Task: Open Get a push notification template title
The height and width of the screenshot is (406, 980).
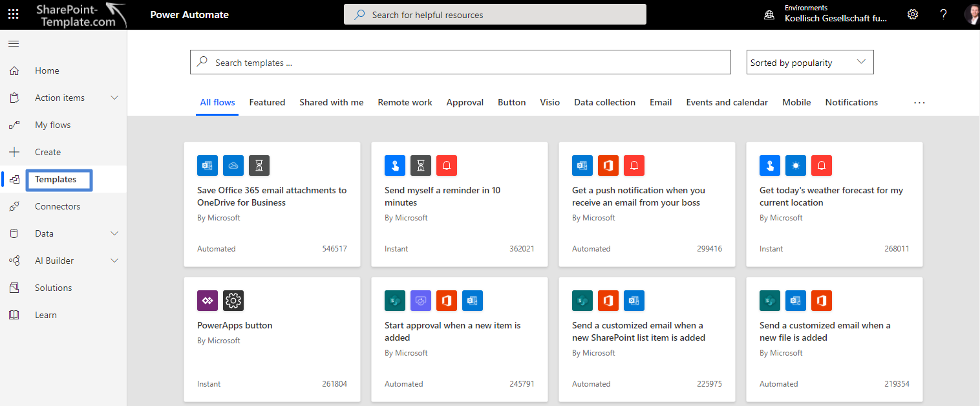Action: point(639,197)
